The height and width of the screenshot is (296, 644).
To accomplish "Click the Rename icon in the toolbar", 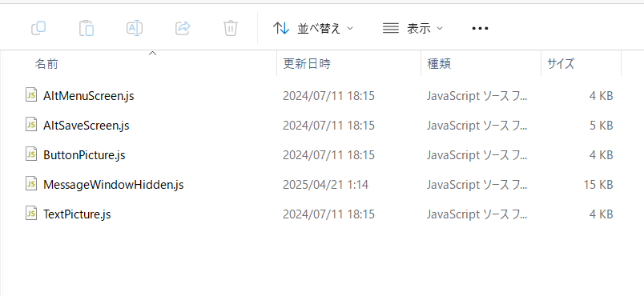I will [x=135, y=28].
